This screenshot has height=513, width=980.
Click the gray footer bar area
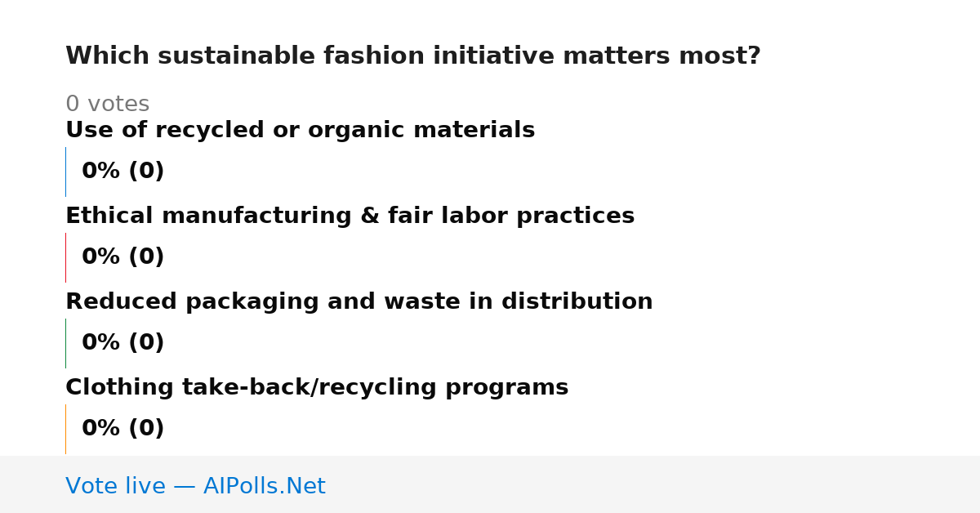pyautogui.click(x=490, y=484)
